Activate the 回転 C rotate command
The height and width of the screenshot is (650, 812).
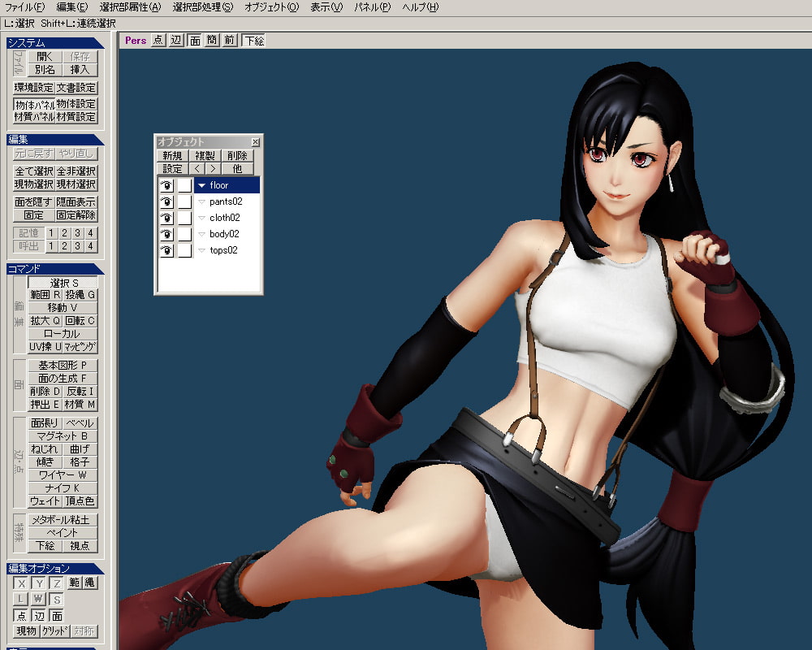click(x=80, y=321)
